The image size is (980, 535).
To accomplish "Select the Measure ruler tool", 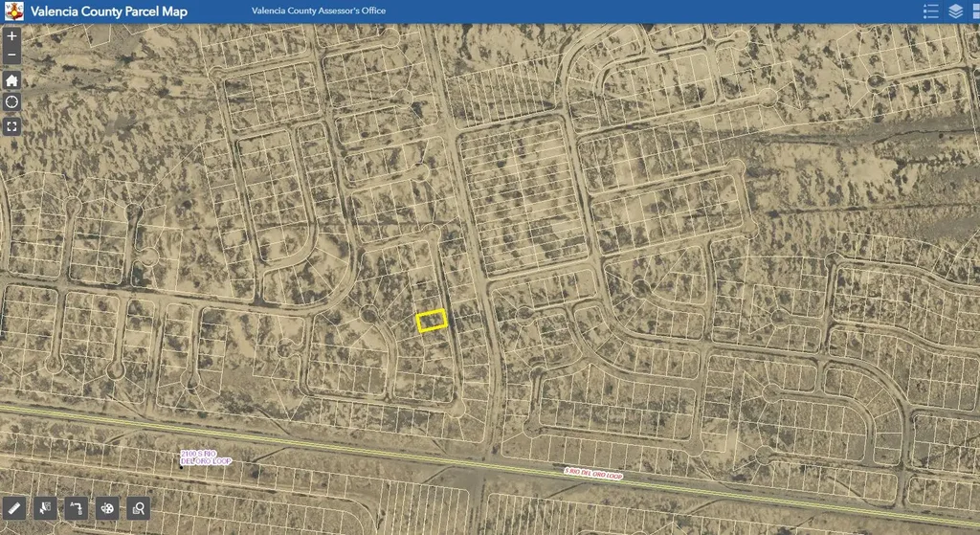I will point(13,507).
